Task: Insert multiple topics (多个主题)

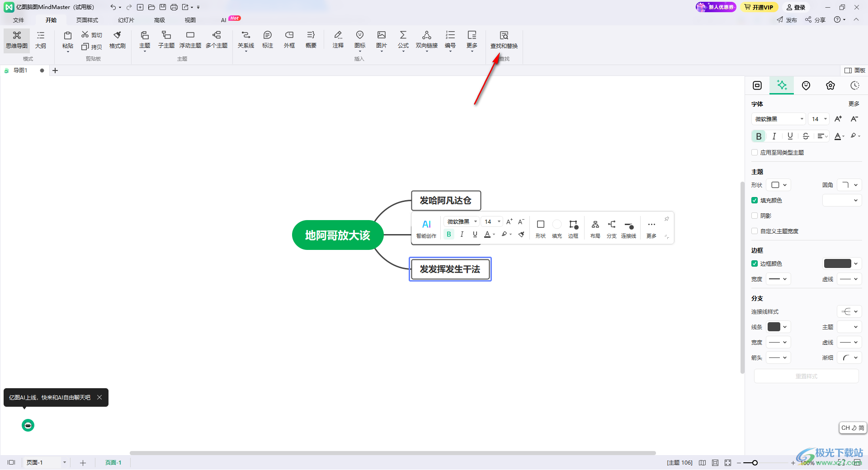Action: 217,40
